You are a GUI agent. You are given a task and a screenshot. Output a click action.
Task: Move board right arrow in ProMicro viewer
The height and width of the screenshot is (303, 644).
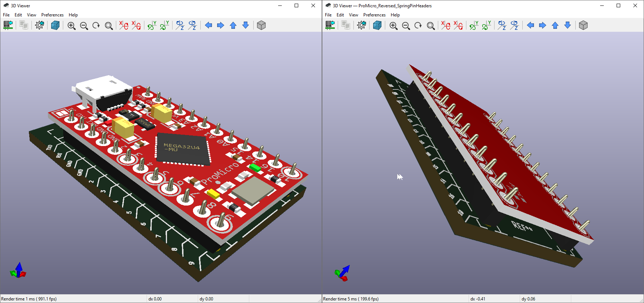pyautogui.click(x=543, y=25)
